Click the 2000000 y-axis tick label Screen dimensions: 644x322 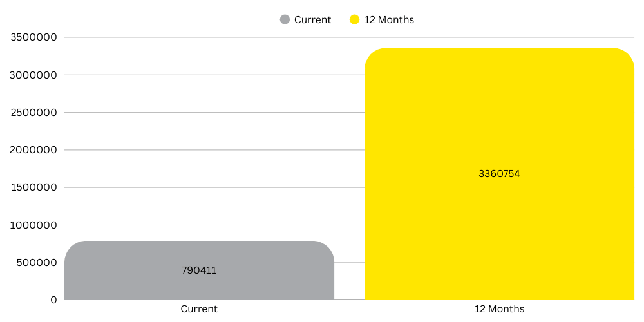tap(35, 150)
